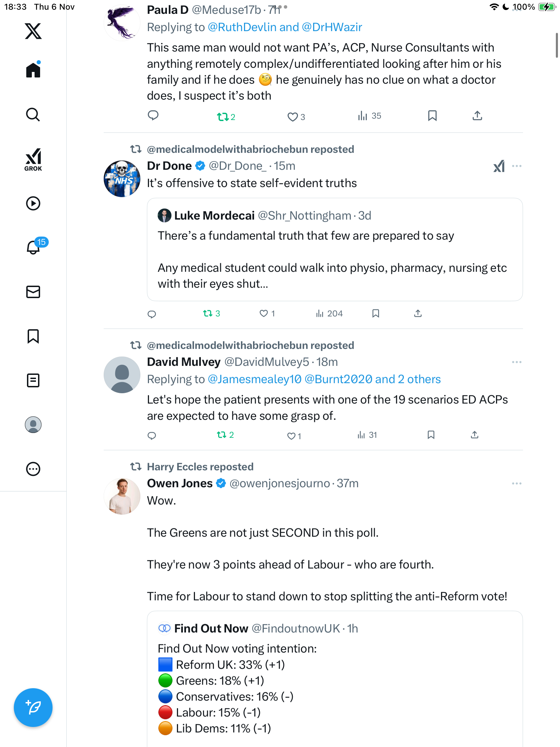Image resolution: width=560 pixels, height=747 pixels.
Task: Open the Grok sidebar icon
Action: pos(33,159)
